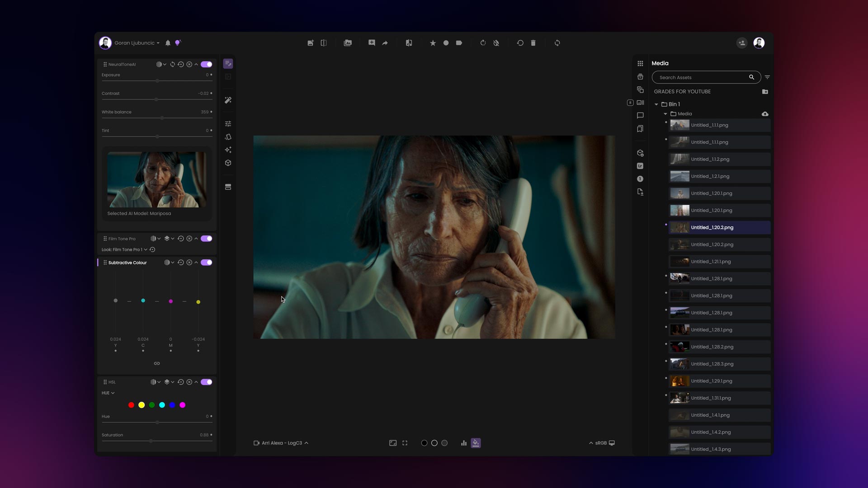Open the HUE dropdown in the HSL panel
Image resolution: width=868 pixels, height=488 pixels.
[108, 393]
